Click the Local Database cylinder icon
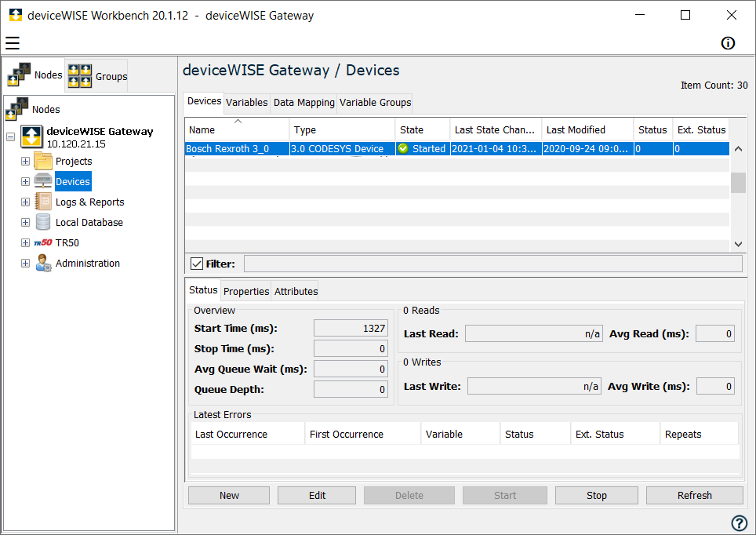This screenshot has height=535, width=756. click(43, 223)
